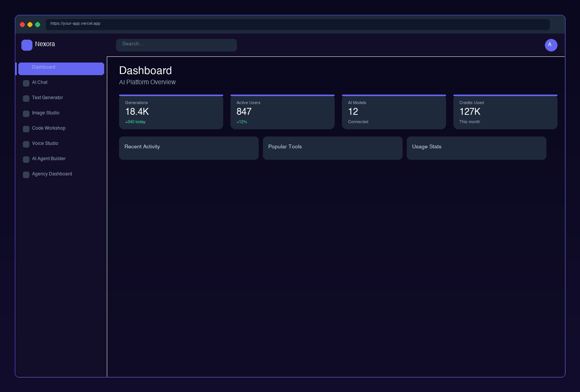Click the AI Chat sidebar icon
The height and width of the screenshot is (392, 580).
pyautogui.click(x=26, y=83)
